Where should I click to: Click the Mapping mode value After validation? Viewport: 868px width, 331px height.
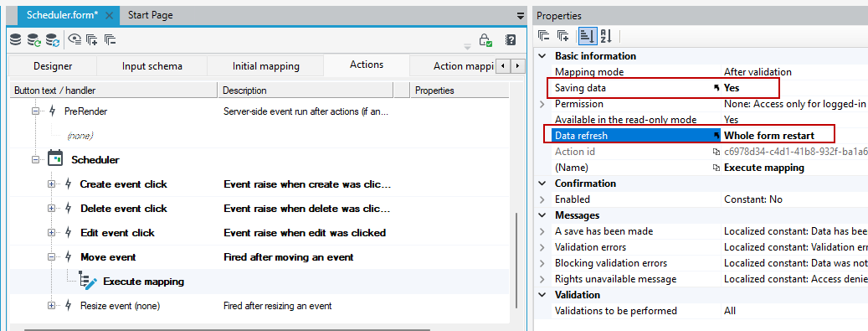click(758, 72)
